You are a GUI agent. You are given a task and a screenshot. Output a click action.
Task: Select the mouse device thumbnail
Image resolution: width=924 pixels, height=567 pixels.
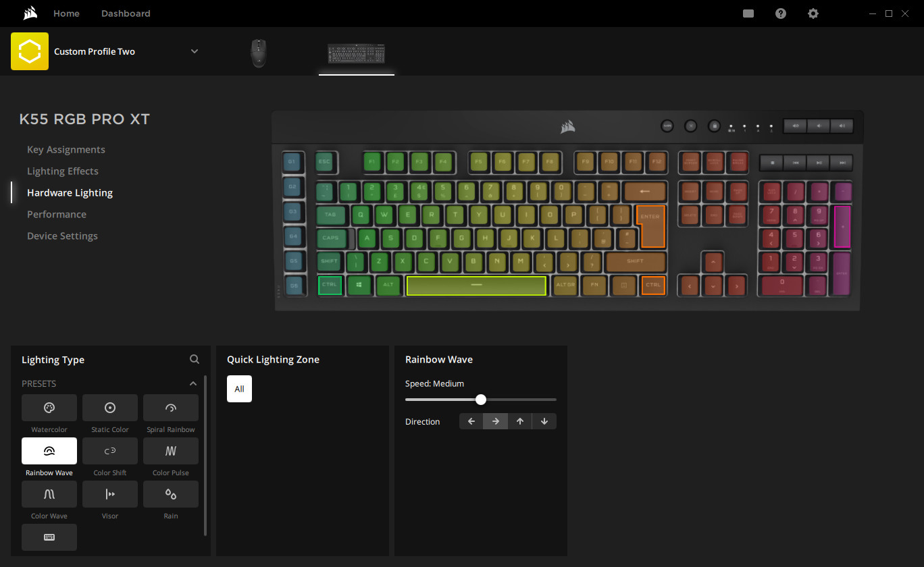pos(258,53)
